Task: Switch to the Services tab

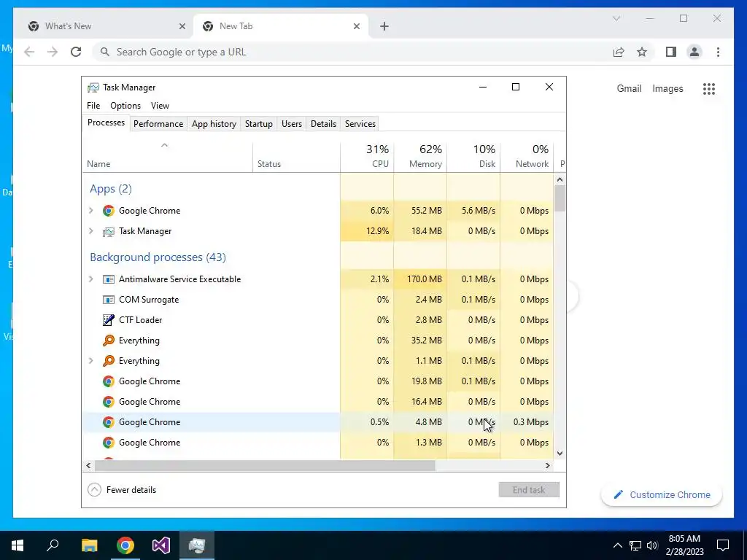Action: pyautogui.click(x=360, y=124)
